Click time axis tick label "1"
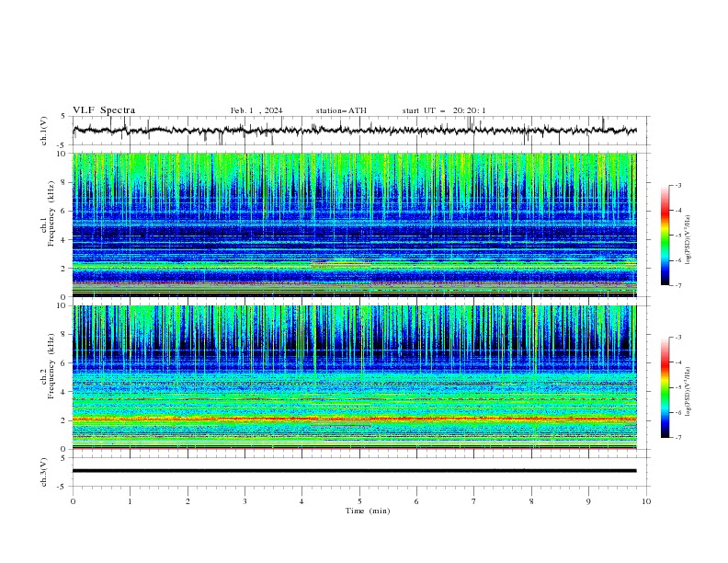Image resolution: width=728 pixels, height=563 pixels. [x=130, y=501]
